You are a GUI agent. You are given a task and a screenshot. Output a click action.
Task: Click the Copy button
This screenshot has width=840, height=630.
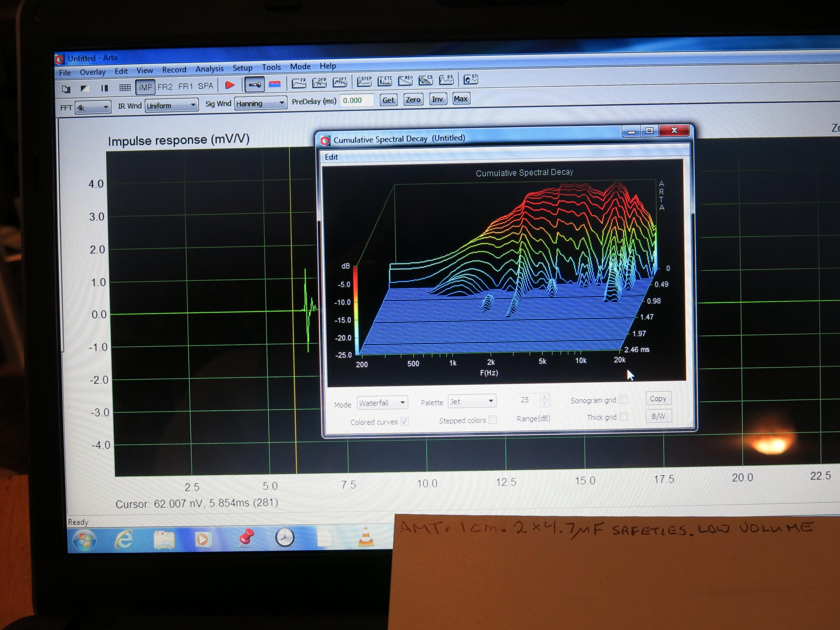coord(658,398)
